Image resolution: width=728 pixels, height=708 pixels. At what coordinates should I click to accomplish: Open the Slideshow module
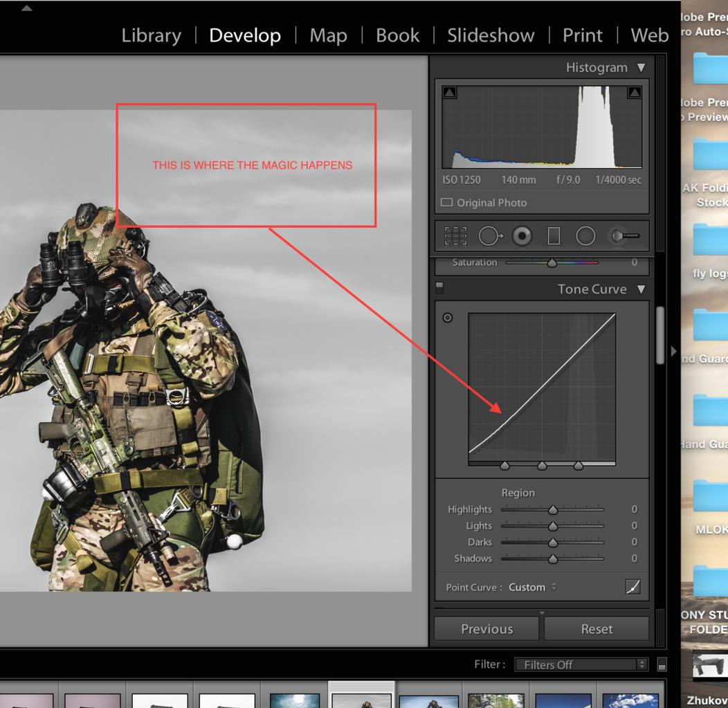(491, 36)
